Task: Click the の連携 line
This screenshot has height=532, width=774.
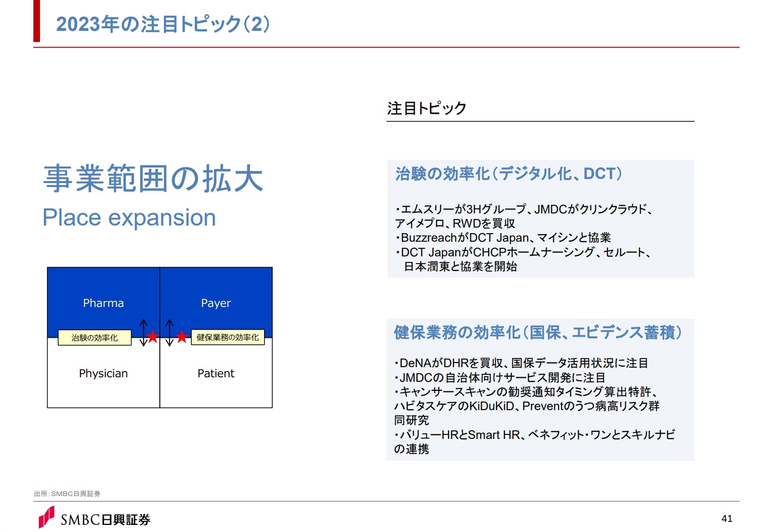Action: (x=411, y=449)
